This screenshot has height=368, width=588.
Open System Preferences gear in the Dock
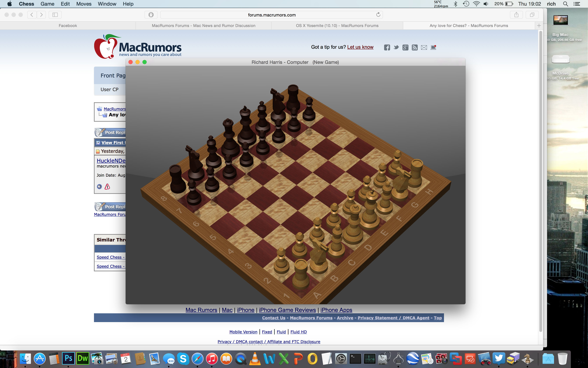click(x=341, y=359)
